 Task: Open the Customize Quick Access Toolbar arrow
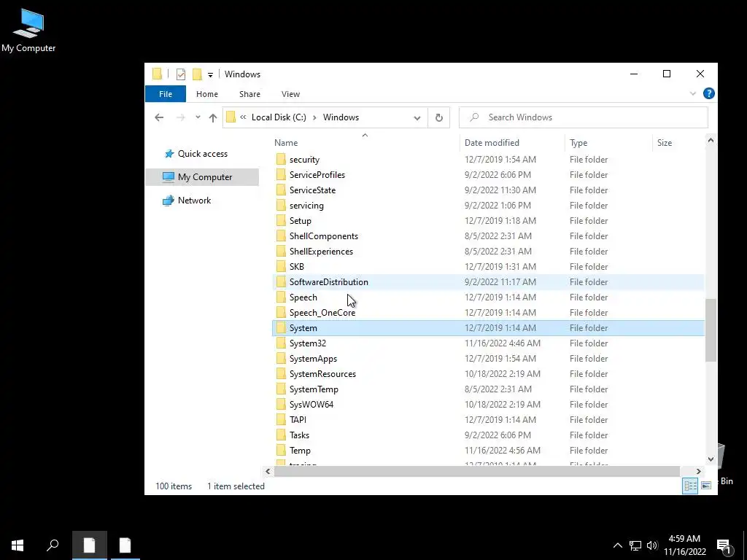pyautogui.click(x=210, y=75)
